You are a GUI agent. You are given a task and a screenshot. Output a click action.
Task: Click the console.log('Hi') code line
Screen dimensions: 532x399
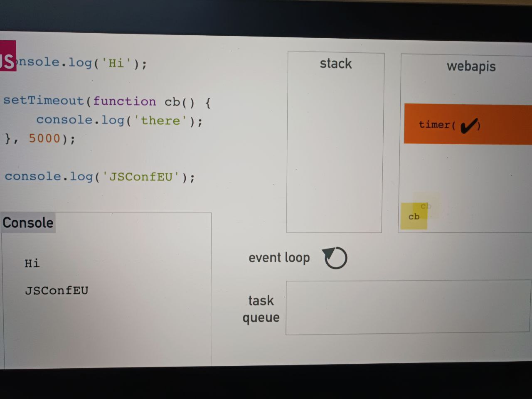click(81, 63)
